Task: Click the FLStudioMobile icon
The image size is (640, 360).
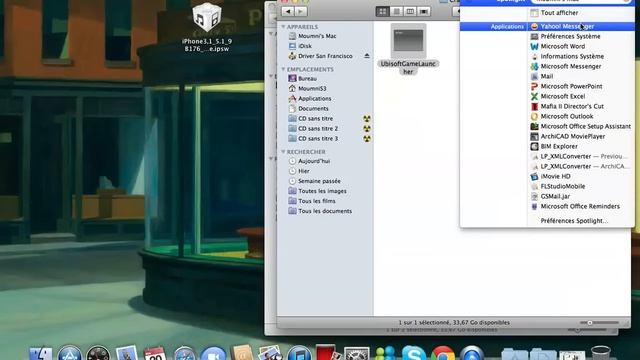Action: pos(534,187)
